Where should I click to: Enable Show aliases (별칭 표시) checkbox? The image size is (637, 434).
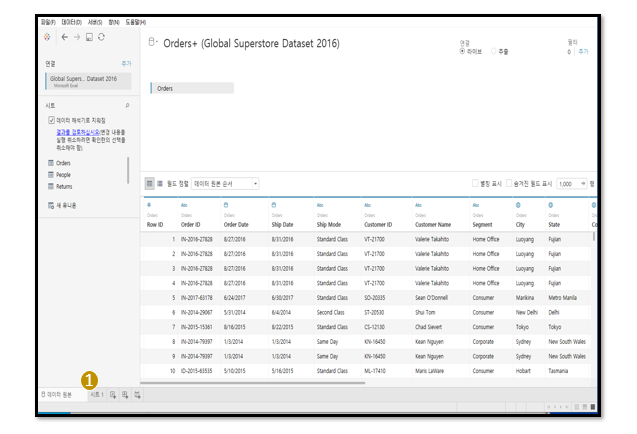click(x=475, y=183)
